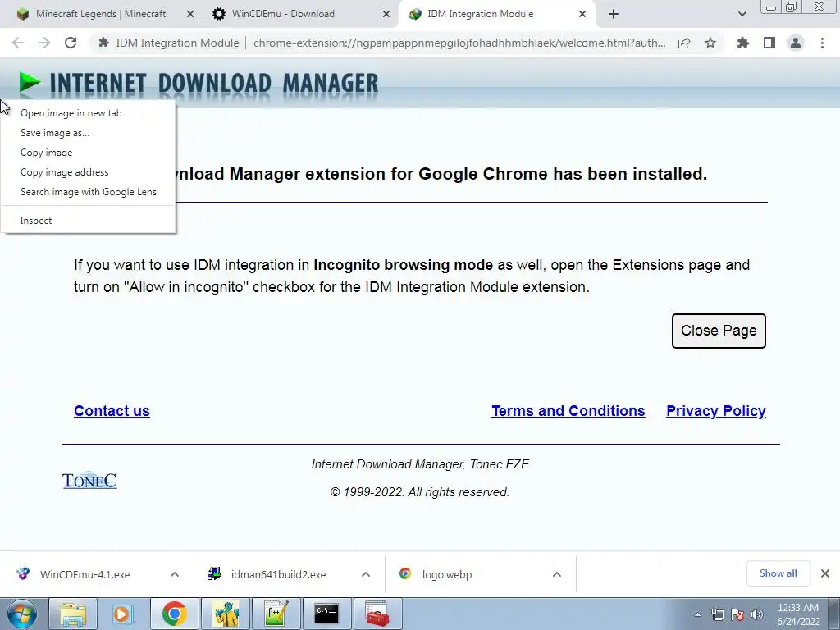The image size is (840, 630).
Task: Open the idman641build2.exe download
Action: pos(278,574)
